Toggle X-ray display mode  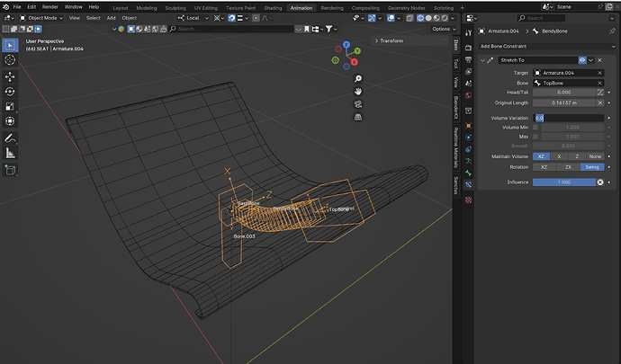[x=409, y=18]
